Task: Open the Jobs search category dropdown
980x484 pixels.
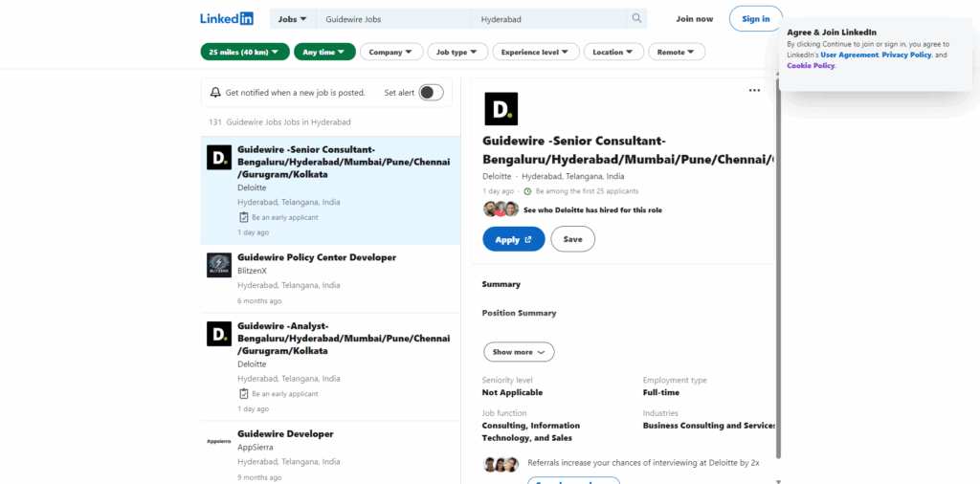Action: pos(293,19)
